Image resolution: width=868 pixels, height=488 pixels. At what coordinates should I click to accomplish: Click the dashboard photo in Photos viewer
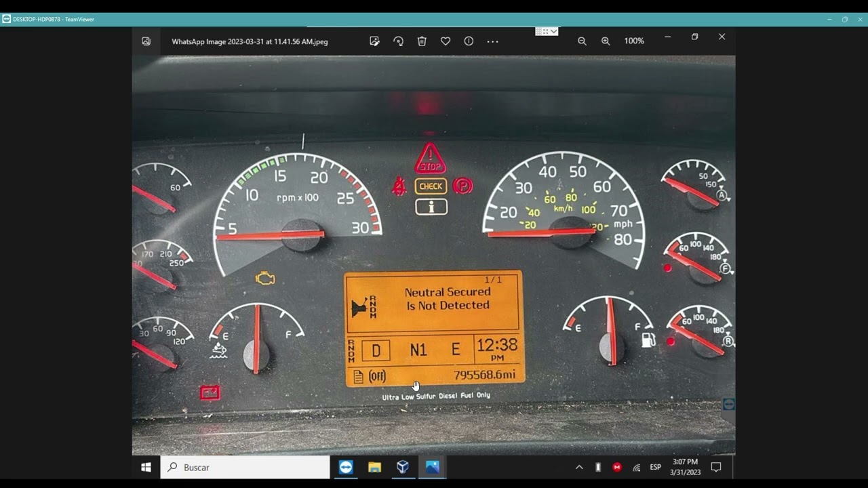434,255
